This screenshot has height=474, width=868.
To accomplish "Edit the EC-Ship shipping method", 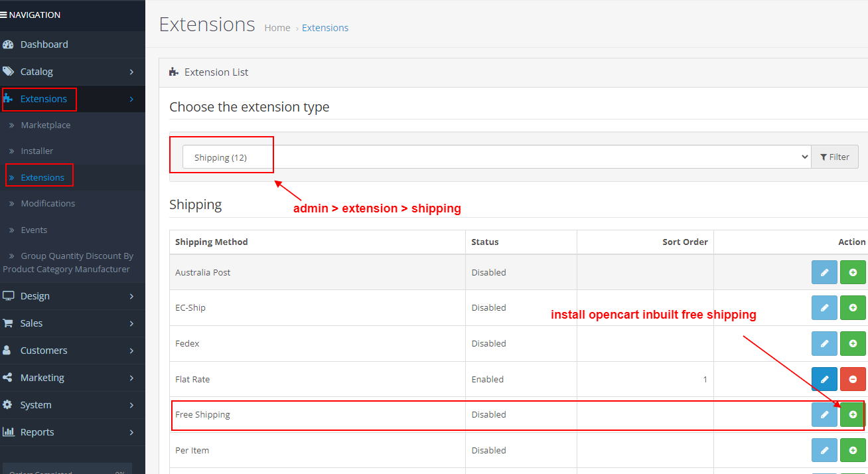I will [824, 307].
